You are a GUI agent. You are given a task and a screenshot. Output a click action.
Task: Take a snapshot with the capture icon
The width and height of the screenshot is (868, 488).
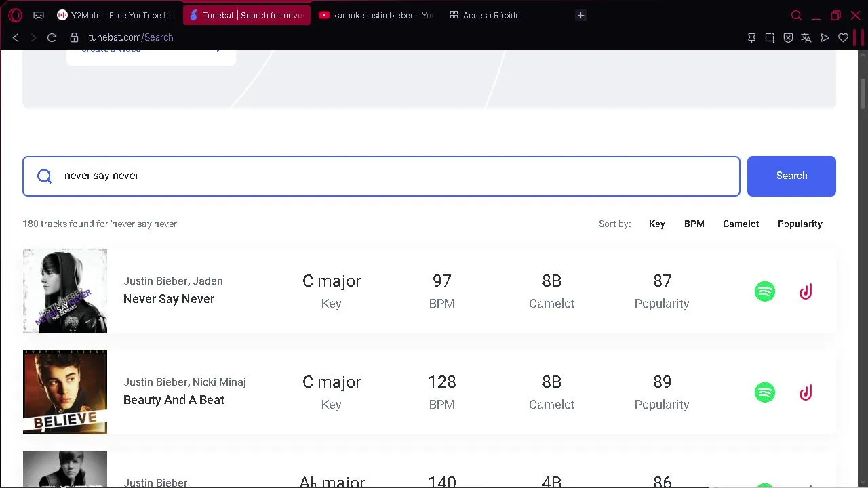770,38
